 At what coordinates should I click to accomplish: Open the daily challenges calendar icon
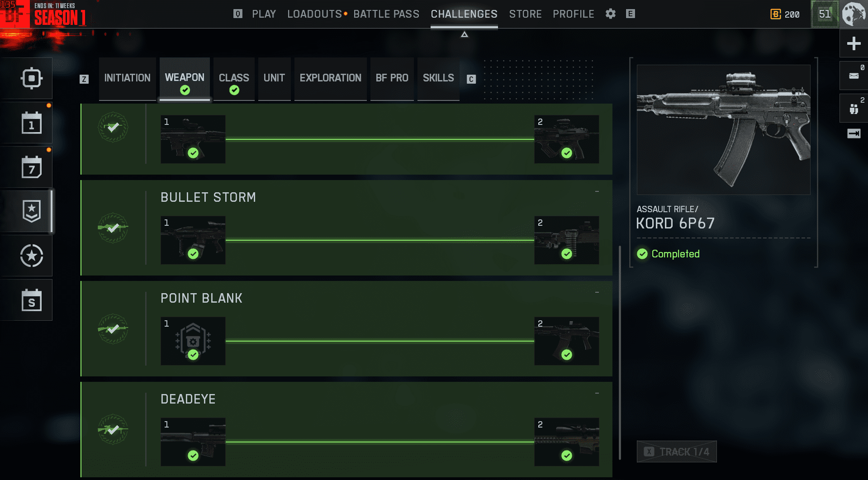click(31, 123)
